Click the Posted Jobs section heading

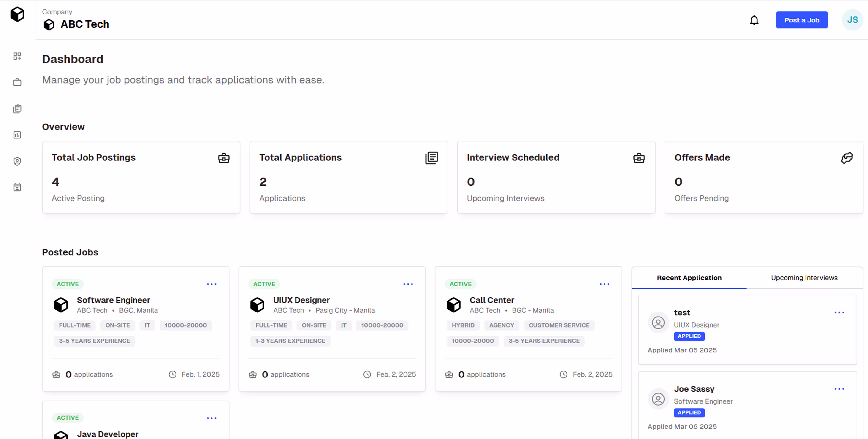70,252
